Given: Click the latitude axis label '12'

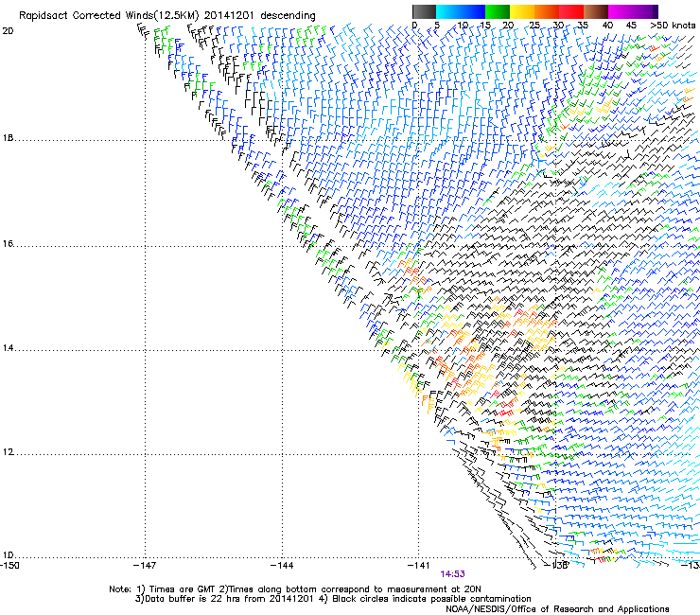Looking at the screenshot, I should point(8,452).
